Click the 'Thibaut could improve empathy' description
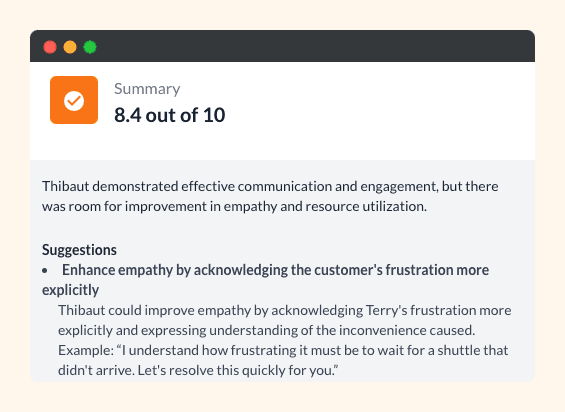The height and width of the screenshot is (412, 565). (x=285, y=320)
